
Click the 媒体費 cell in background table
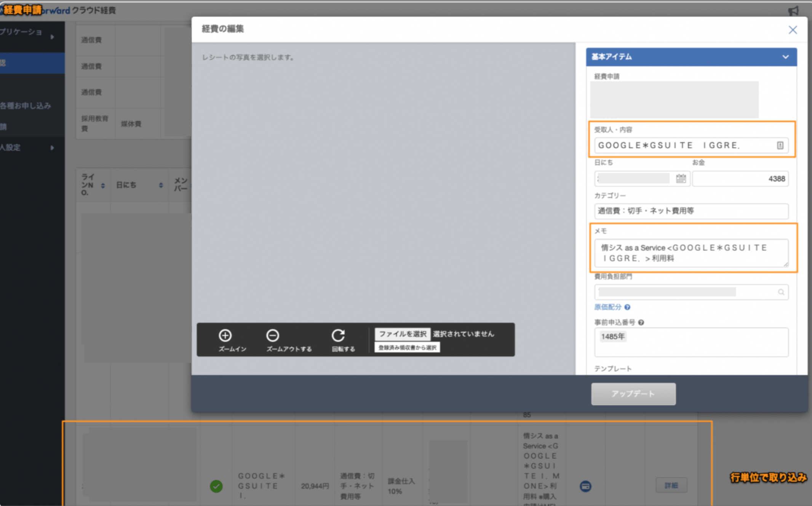coord(131,124)
